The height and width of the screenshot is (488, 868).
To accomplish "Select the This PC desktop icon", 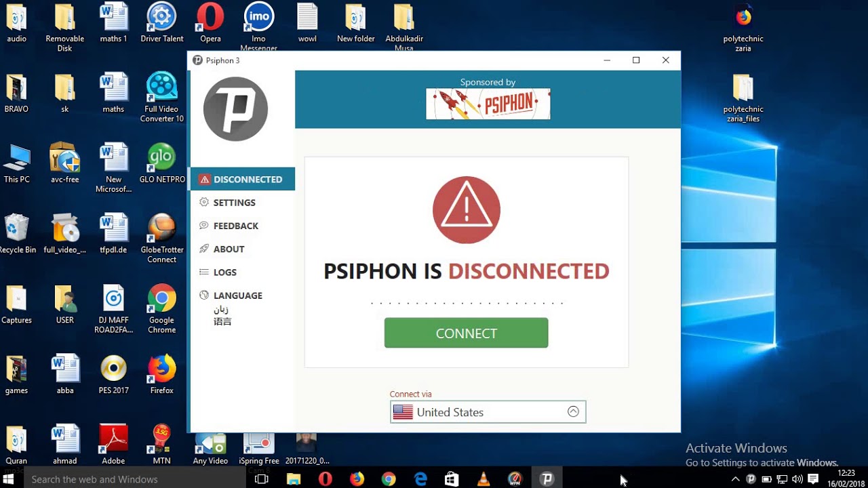I will pos(17,163).
